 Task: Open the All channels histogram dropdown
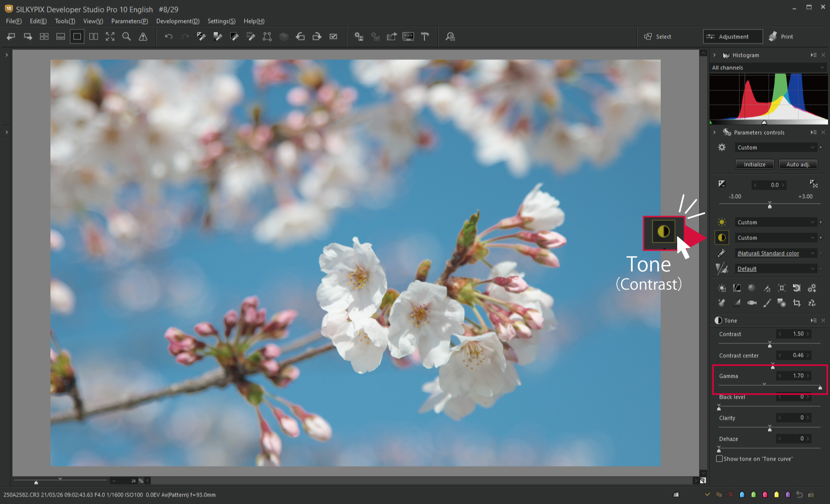coord(769,67)
